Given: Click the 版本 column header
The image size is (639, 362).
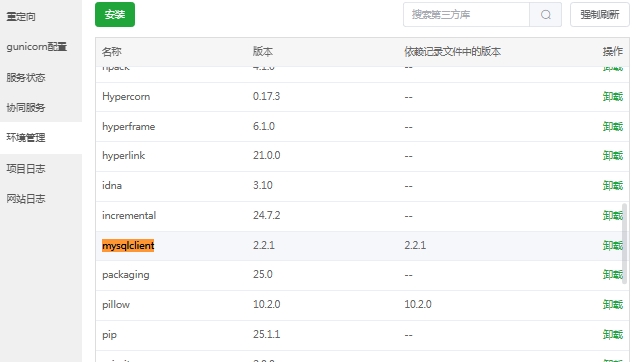Looking at the screenshot, I should point(262,52).
